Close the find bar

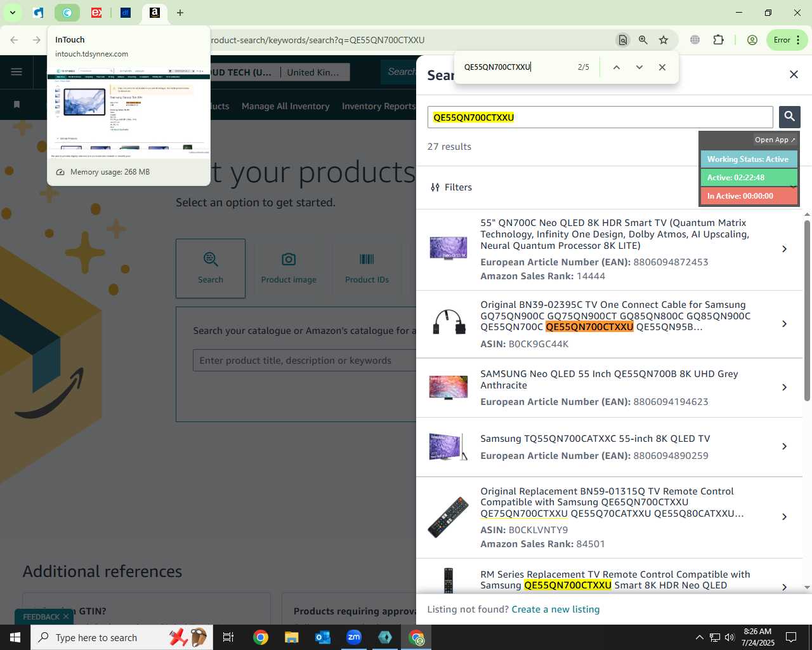click(x=662, y=67)
